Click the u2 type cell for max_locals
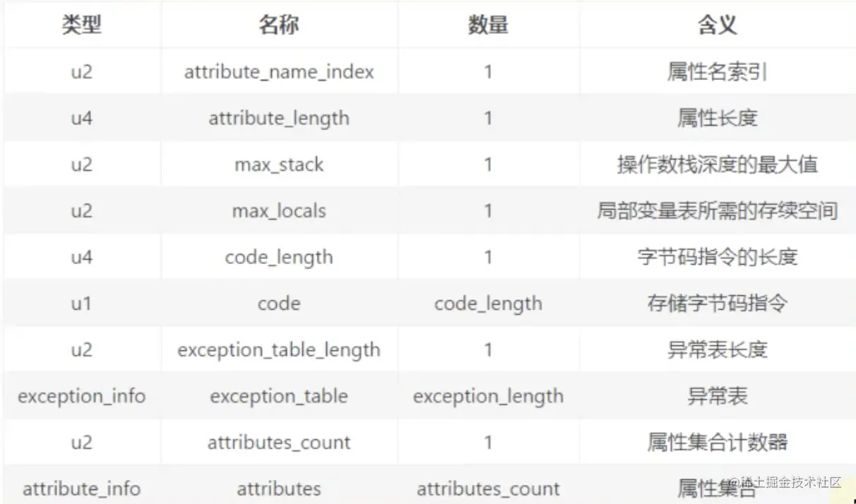The height and width of the screenshot is (504, 856). pyautogui.click(x=82, y=211)
